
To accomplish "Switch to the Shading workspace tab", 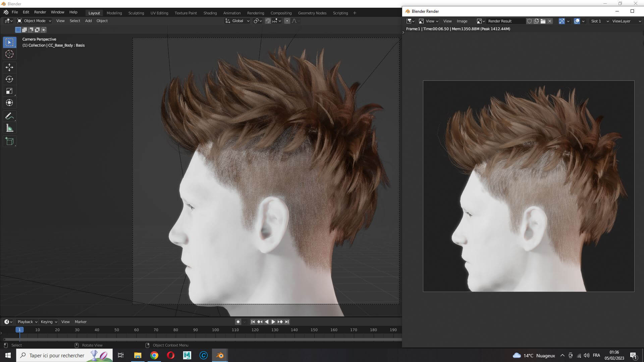I will [x=210, y=13].
